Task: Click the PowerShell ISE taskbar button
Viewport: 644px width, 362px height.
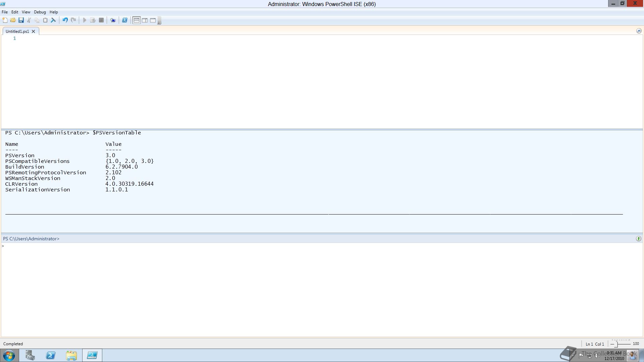Action: click(x=92, y=355)
